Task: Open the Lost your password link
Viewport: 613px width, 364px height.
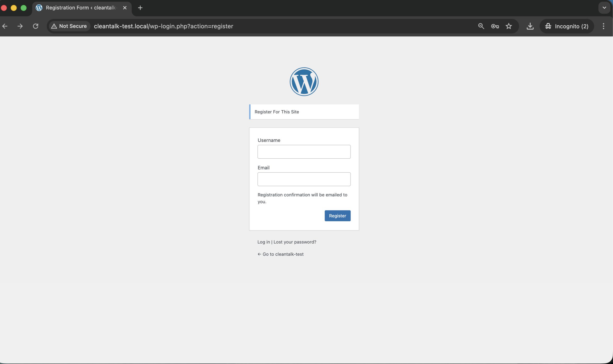Action: 295,242
